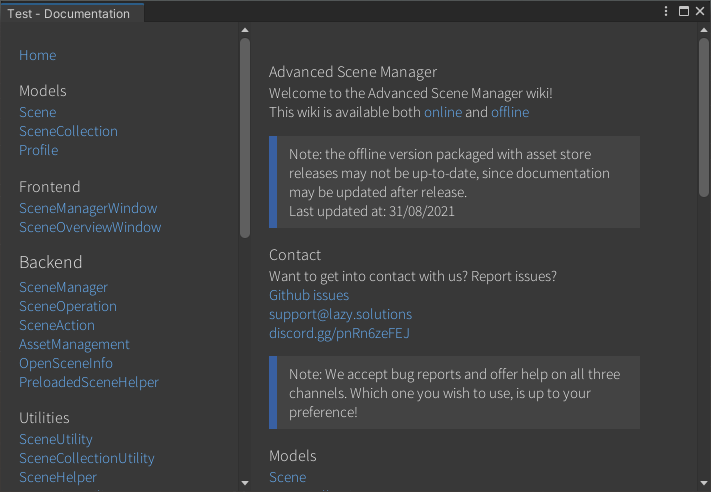Click the Models sidebar heading

pos(43,91)
